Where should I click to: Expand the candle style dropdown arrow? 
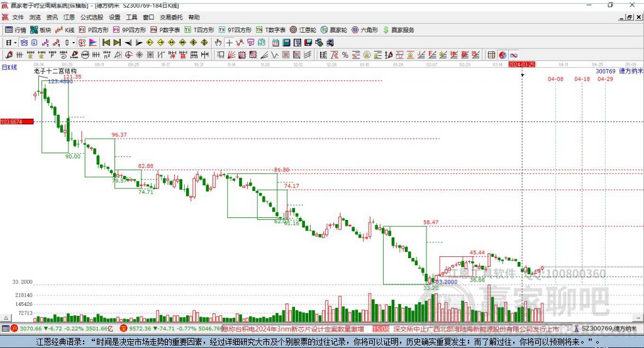point(74,43)
